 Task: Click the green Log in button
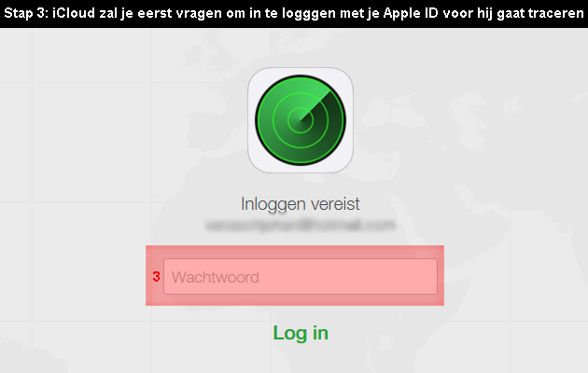click(301, 333)
